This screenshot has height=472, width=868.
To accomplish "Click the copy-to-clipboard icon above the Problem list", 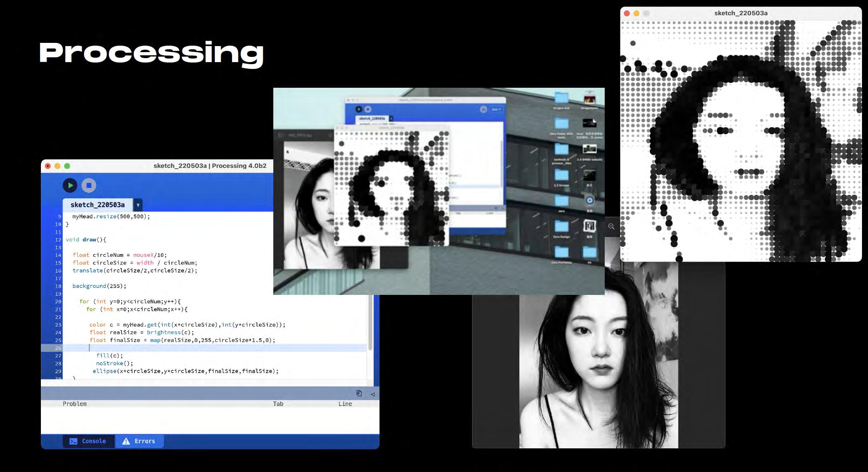I will 359,393.
